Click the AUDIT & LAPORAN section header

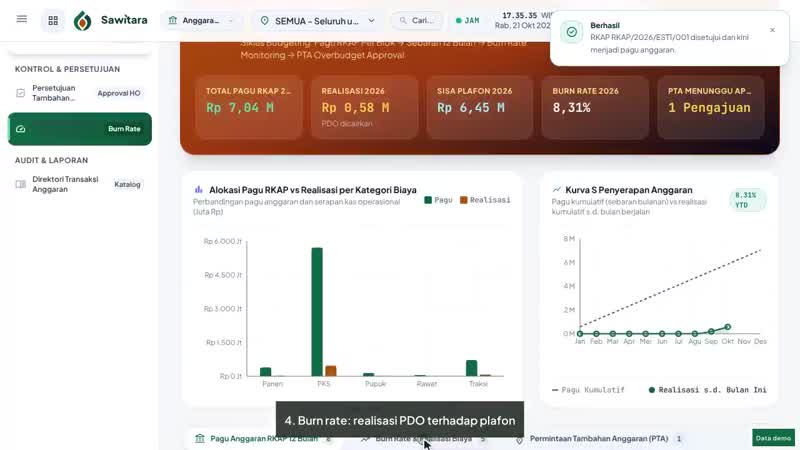coord(52,160)
